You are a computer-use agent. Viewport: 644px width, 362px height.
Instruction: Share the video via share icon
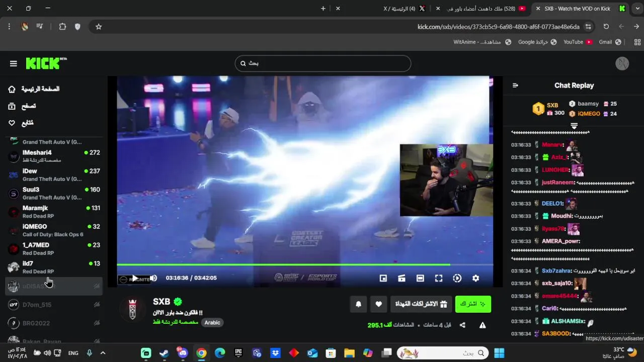coord(462,325)
